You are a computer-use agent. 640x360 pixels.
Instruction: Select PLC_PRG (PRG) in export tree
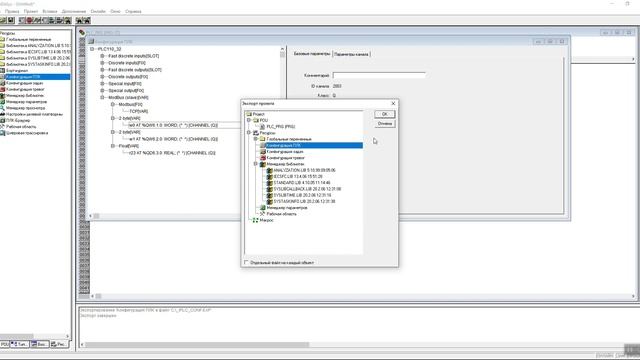pyautogui.click(x=280, y=127)
